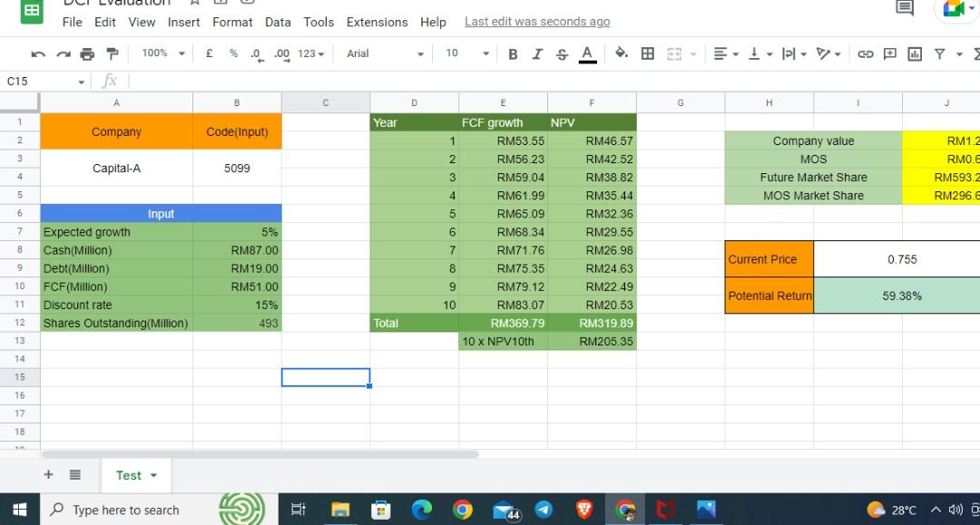Toggle bold formatting
Screen dimensions: 980x525
click(x=513, y=54)
